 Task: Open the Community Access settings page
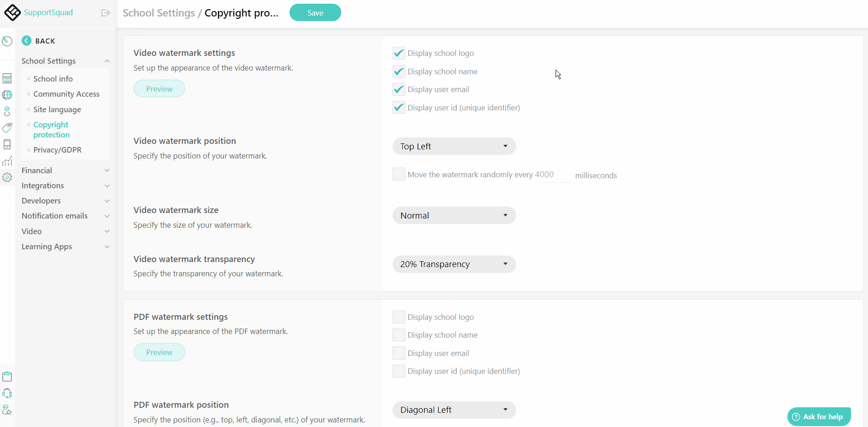click(x=66, y=94)
